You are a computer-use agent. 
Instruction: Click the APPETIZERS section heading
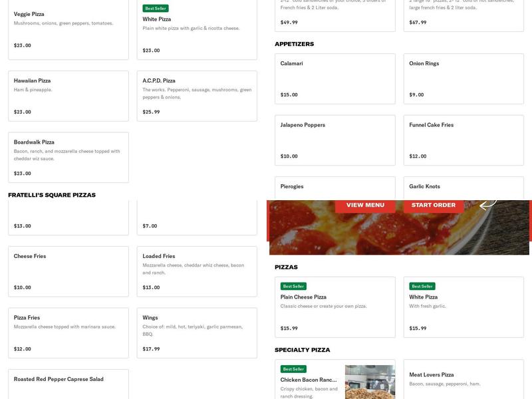295,44
